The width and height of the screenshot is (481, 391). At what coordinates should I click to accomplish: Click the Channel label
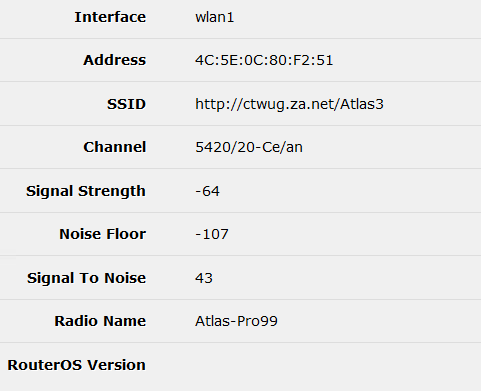[115, 147]
